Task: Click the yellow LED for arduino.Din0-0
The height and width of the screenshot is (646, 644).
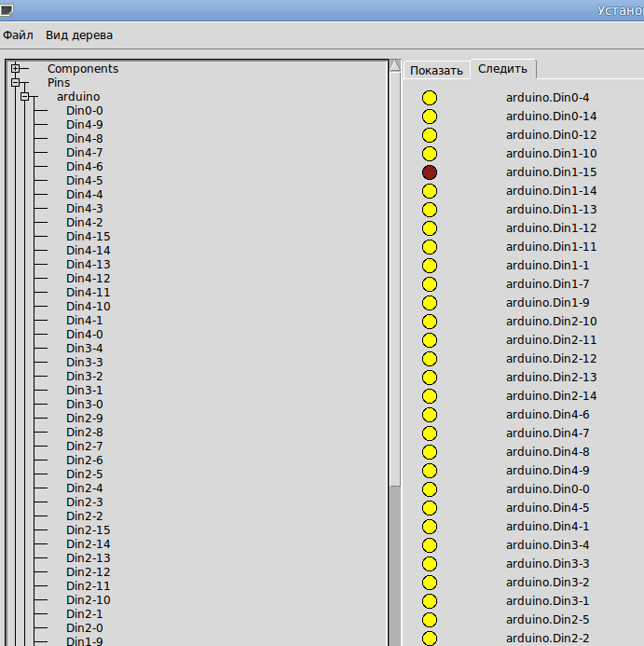Action: click(430, 489)
